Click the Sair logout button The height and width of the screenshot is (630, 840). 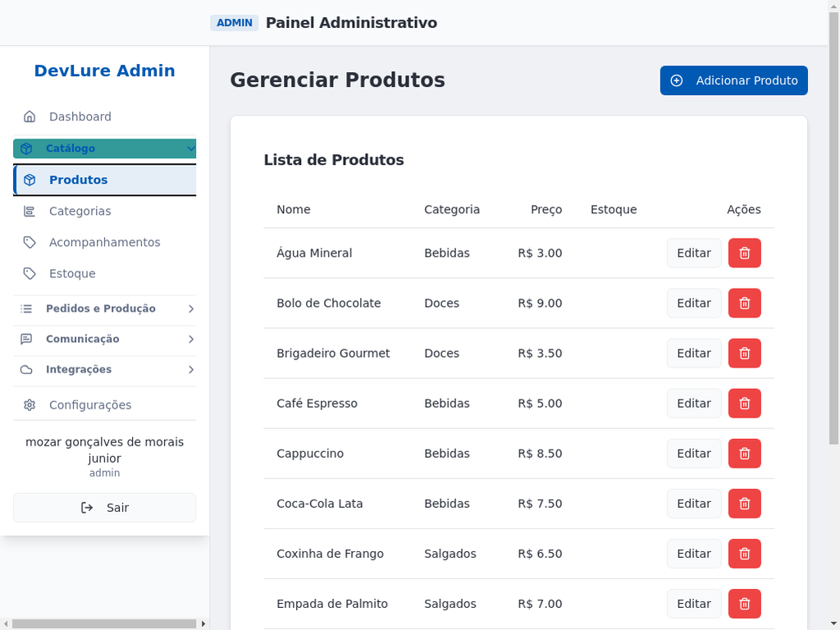[x=104, y=508]
